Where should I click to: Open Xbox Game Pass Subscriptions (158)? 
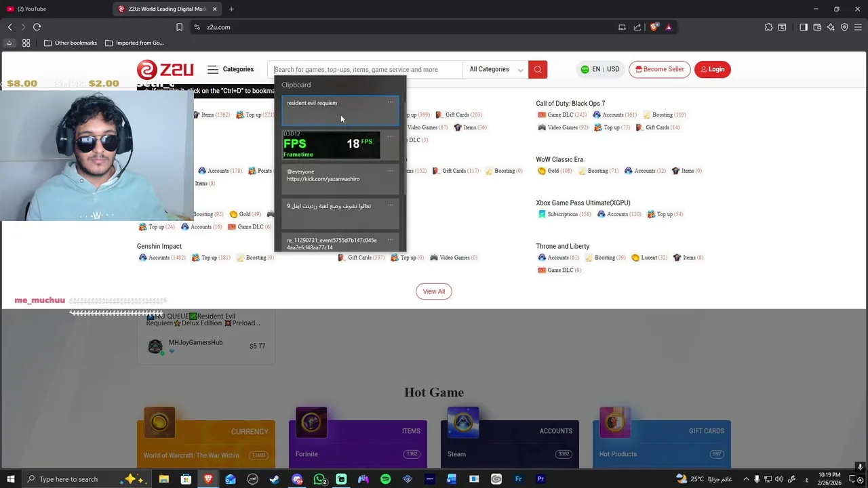tap(564, 214)
